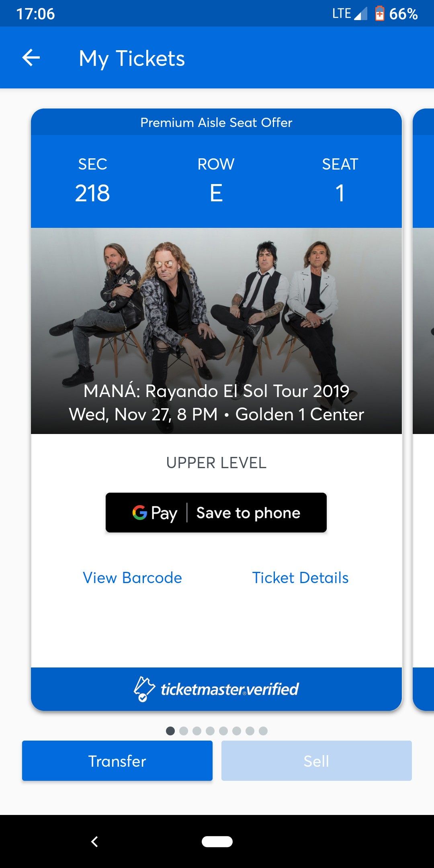The height and width of the screenshot is (868, 434).
Task: Select the first ticket page dot
Action: pyautogui.click(x=170, y=731)
